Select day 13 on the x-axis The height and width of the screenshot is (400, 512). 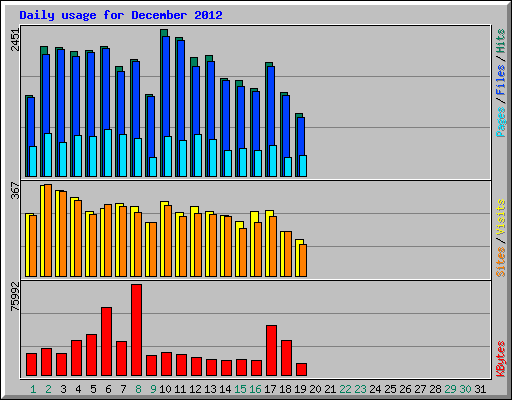pos(210,389)
